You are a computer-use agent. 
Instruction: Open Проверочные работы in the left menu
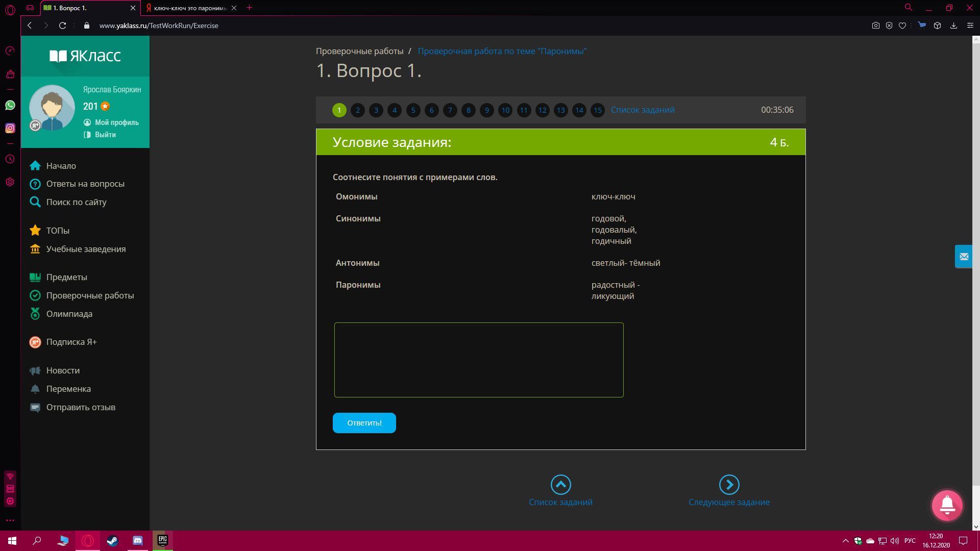[90, 295]
